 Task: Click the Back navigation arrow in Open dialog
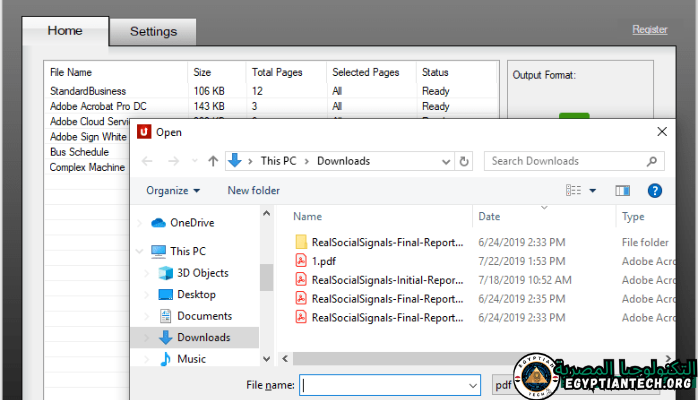(x=147, y=161)
